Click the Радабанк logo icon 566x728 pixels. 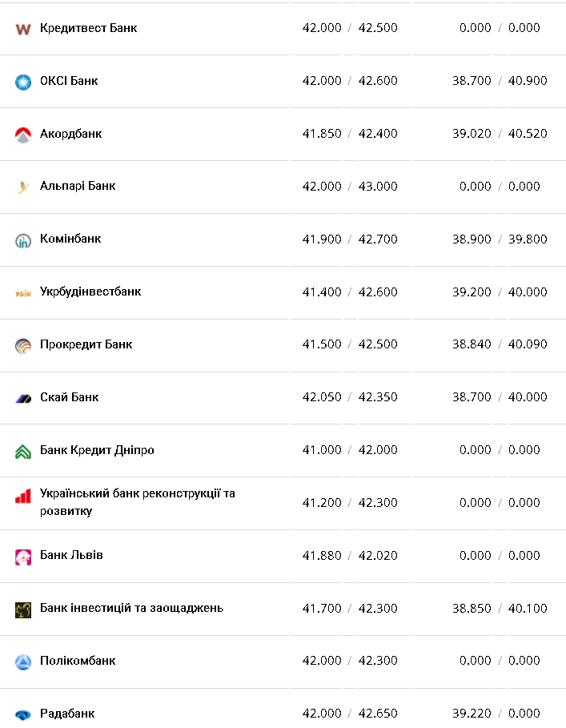click(x=22, y=714)
